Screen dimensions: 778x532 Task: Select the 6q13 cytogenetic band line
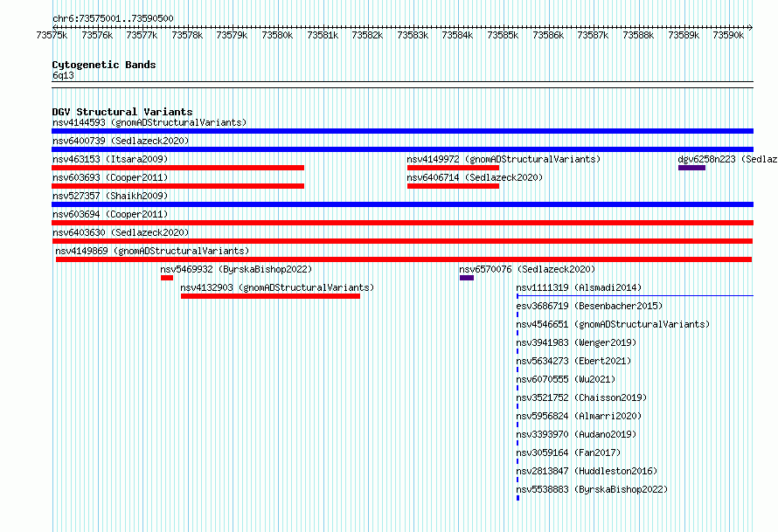pyautogui.click(x=402, y=85)
